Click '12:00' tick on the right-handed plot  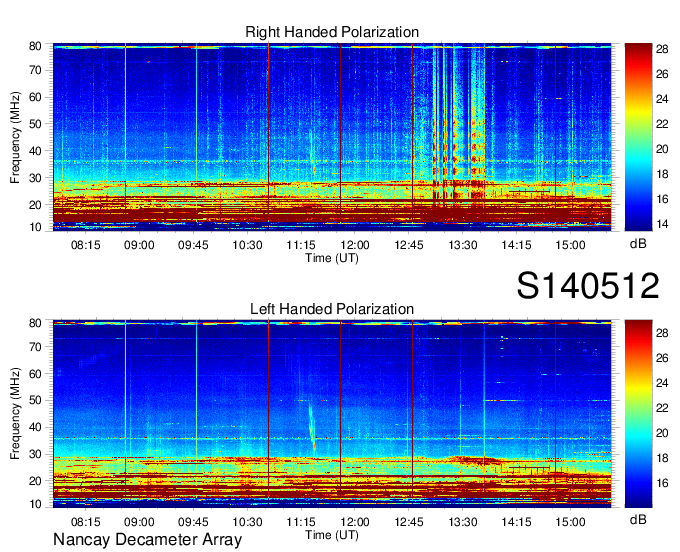tap(355, 245)
